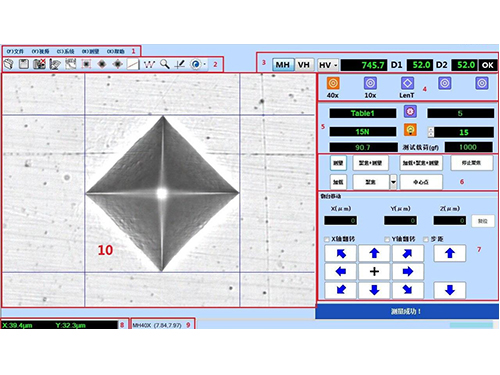Move stage with blue up-left arrow
Image resolution: width=500 pixels, height=375 pixels.
pyautogui.click(x=341, y=253)
